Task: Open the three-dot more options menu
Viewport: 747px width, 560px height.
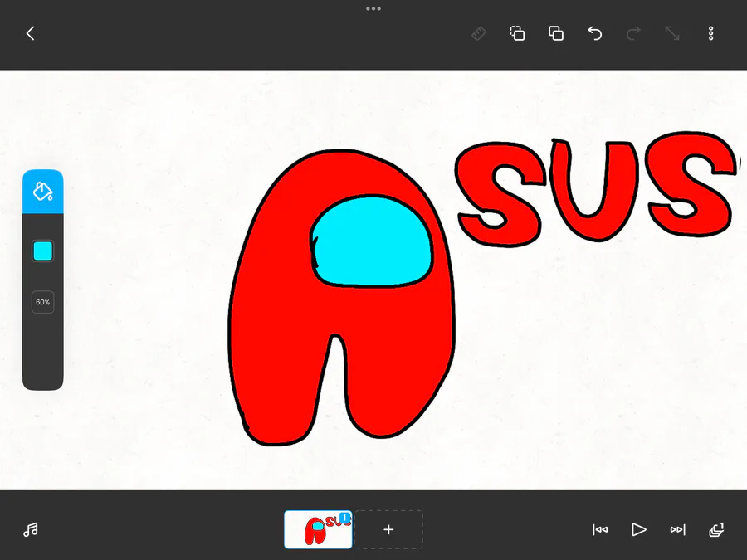Action: click(710, 33)
